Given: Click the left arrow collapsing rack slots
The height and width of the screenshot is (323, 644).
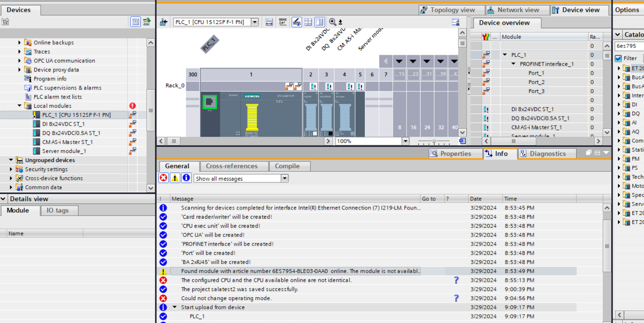Looking at the screenshot, I should pos(386,61).
